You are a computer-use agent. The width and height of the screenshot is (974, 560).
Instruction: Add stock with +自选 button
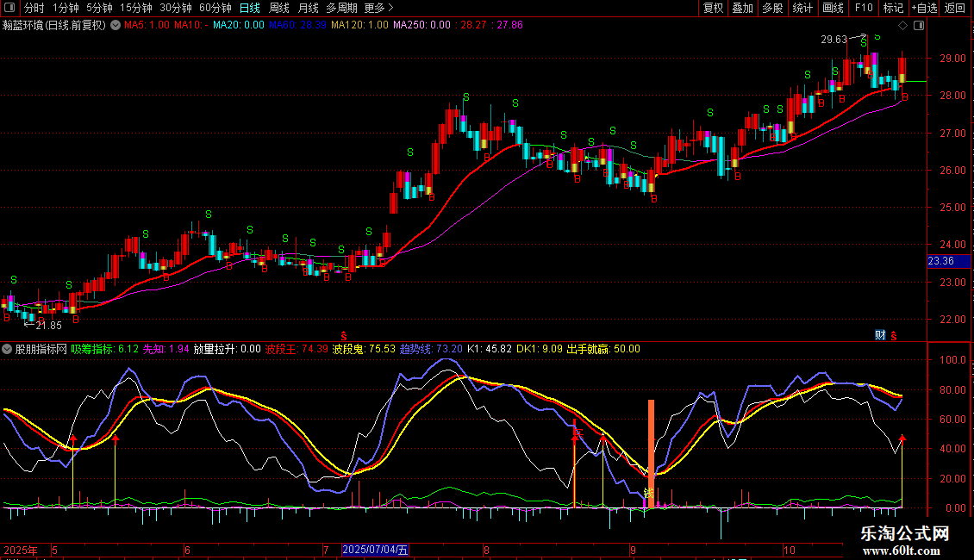tap(924, 8)
